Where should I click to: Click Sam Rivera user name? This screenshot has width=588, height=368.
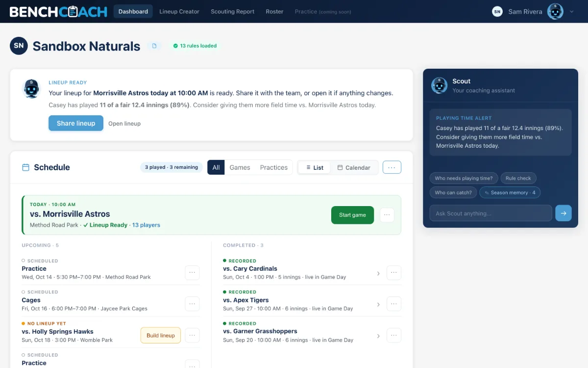(525, 11)
